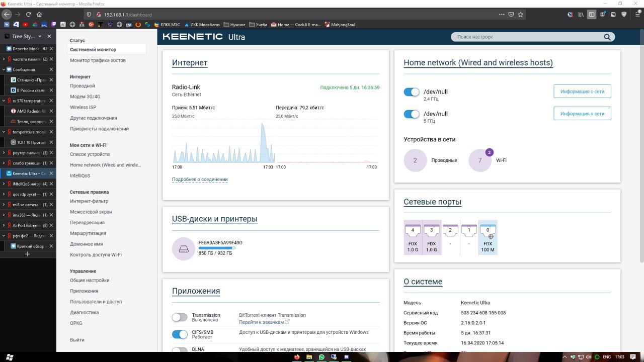
Task: Open Межсетевой экран menu item
Action: coord(91,212)
